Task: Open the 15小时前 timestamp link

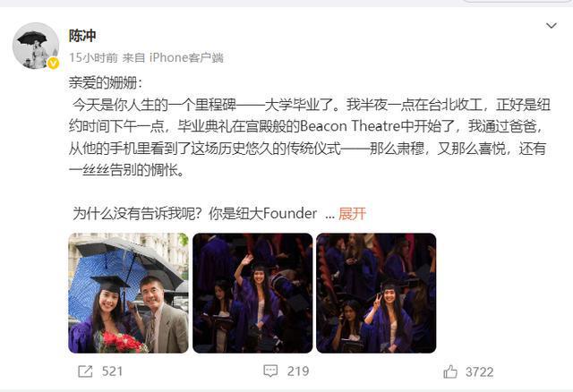Action: point(93,57)
